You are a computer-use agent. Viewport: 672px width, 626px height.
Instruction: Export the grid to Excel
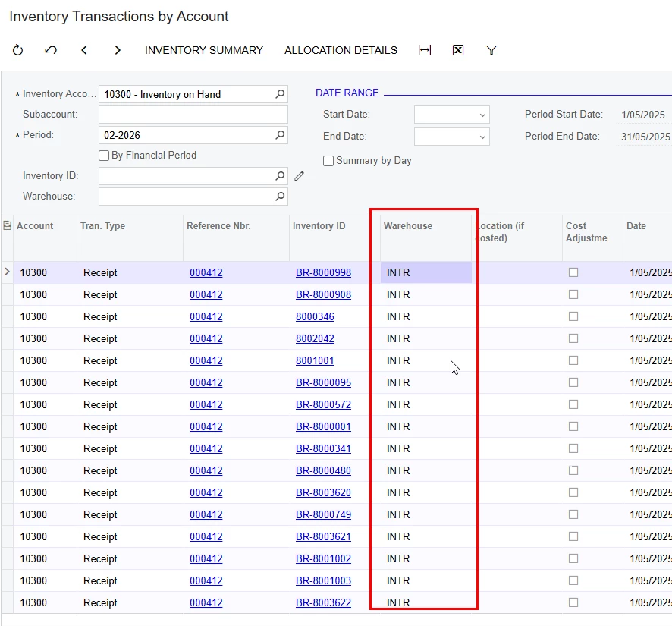tap(457, 50)
